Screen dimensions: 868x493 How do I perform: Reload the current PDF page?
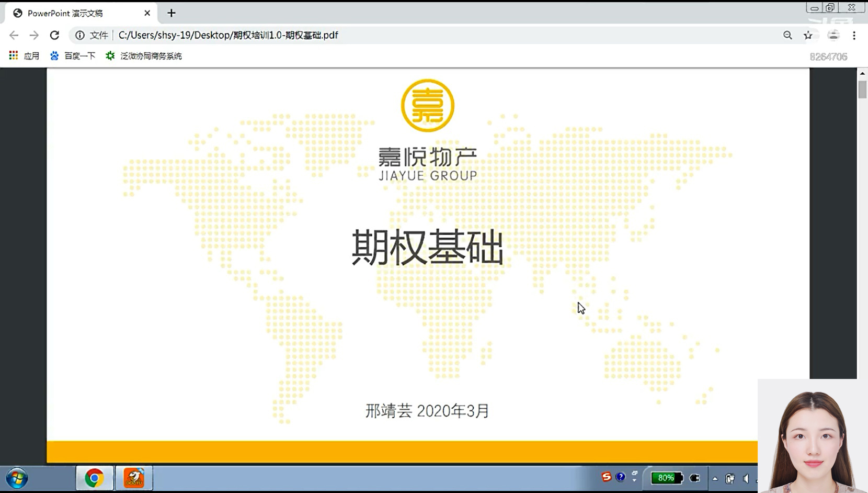(x=54, y=35)
